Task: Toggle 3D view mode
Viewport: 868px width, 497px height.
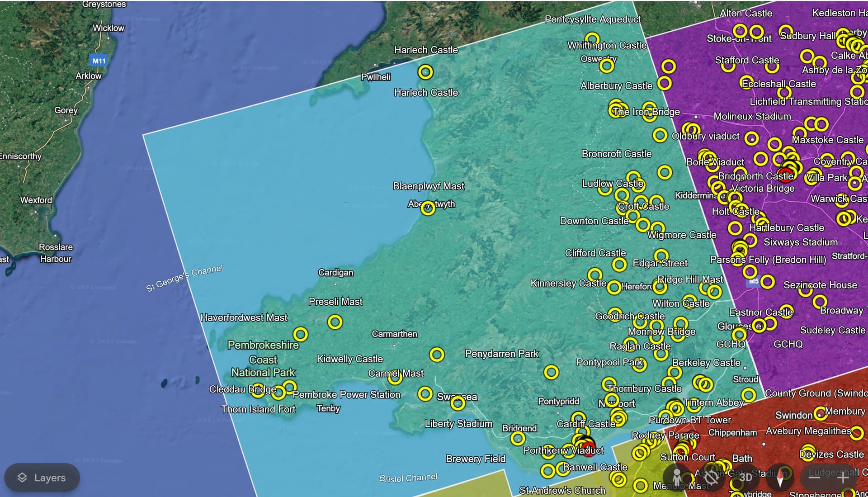Action: tap(745, 478)
